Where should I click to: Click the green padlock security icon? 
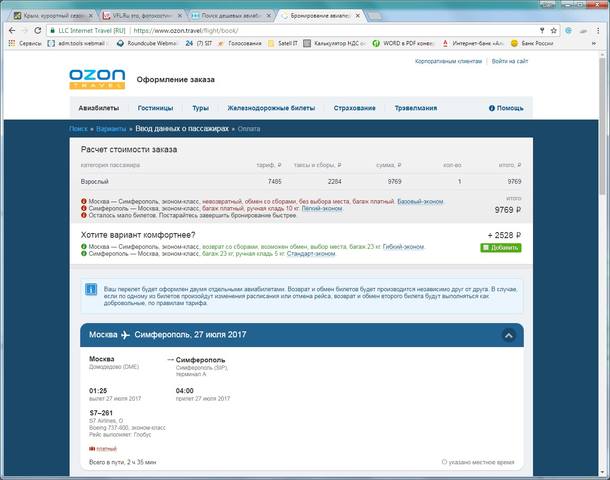pos(53,30)
